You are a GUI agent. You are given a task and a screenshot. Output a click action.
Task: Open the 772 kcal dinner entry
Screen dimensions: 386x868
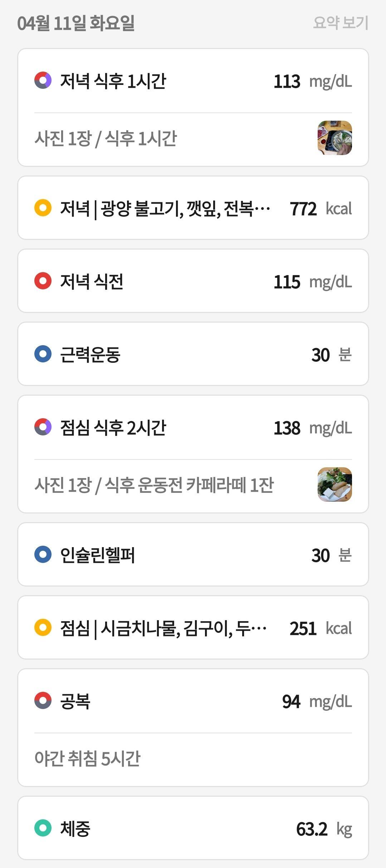pos(193,208)
